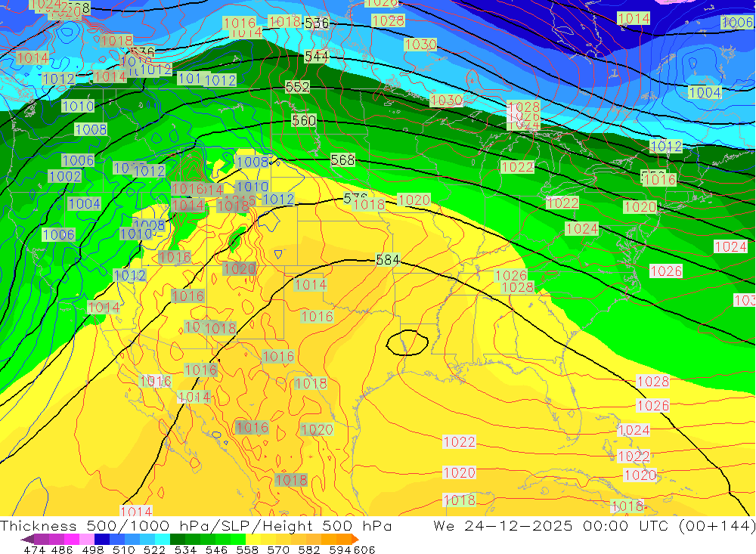Click the '498' value under the legend
The image size is (756, 554).
[92, 549]
